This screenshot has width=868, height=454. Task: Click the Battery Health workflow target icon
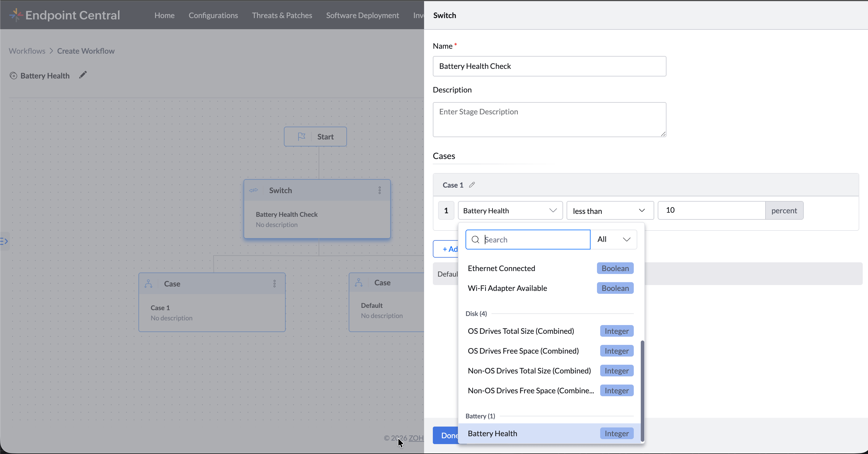pos(13,76)
